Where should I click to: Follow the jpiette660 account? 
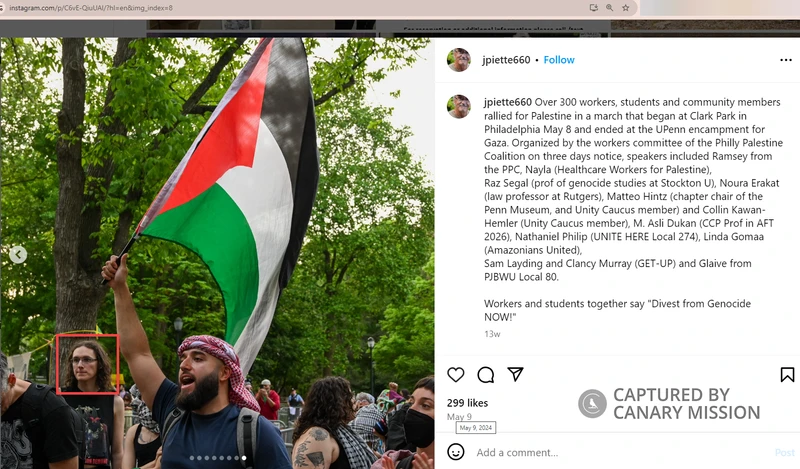pos(559,60)
